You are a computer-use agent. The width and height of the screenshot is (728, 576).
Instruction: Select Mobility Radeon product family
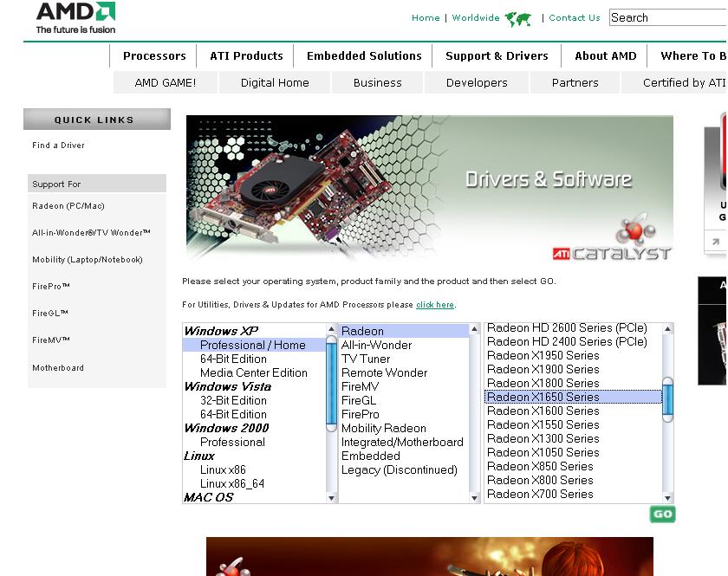point(383,428)
